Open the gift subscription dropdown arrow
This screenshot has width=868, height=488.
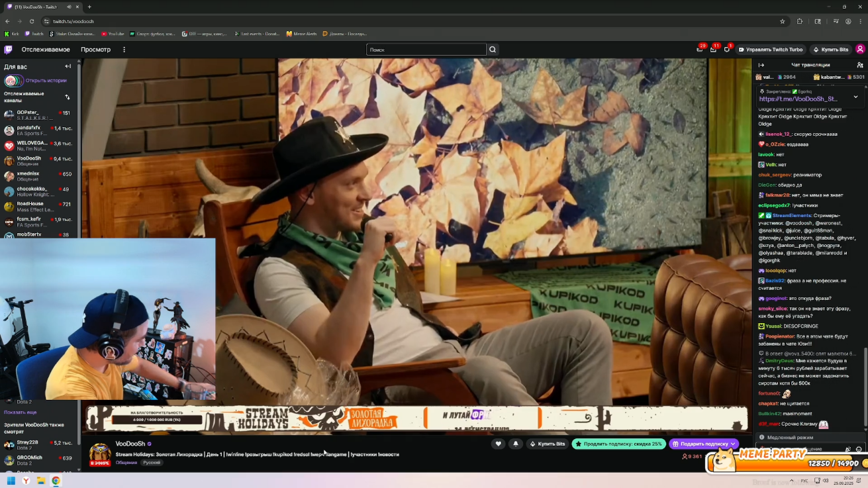(732, 444)
